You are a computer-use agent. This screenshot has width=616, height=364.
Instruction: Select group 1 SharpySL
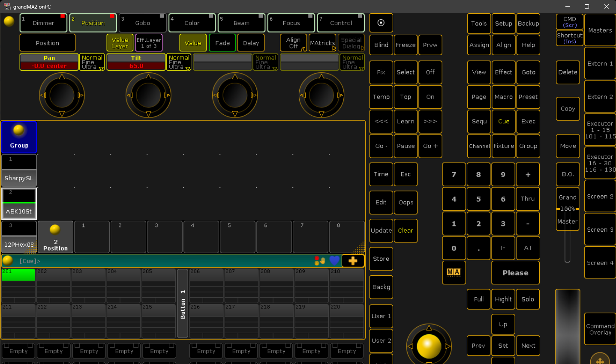coord(19,170)
